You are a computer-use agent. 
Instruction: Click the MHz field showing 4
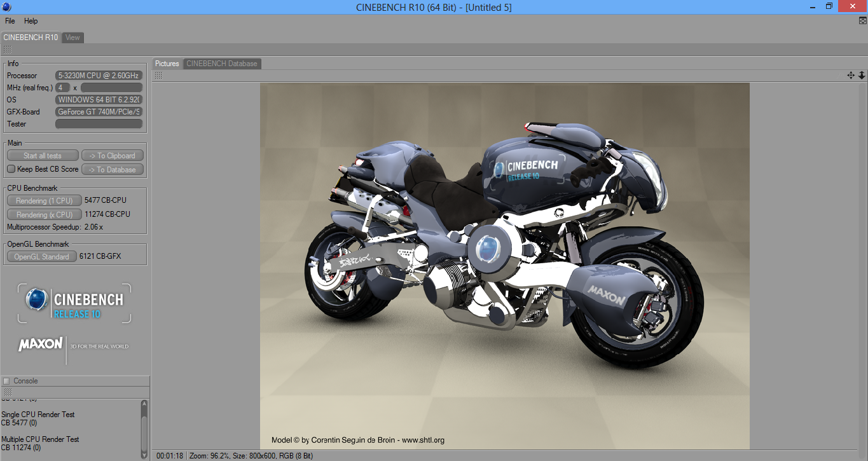63,88
